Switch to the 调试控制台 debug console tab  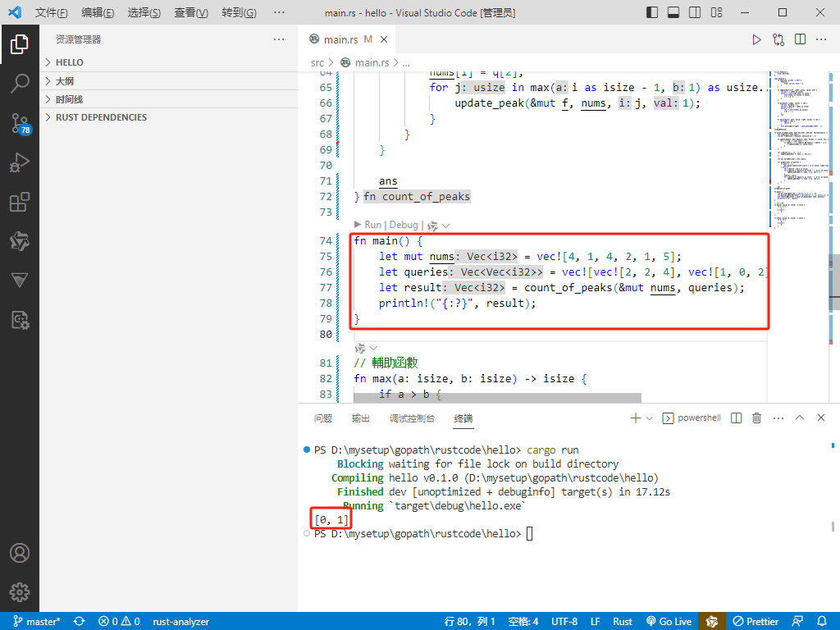pos(412,418)
